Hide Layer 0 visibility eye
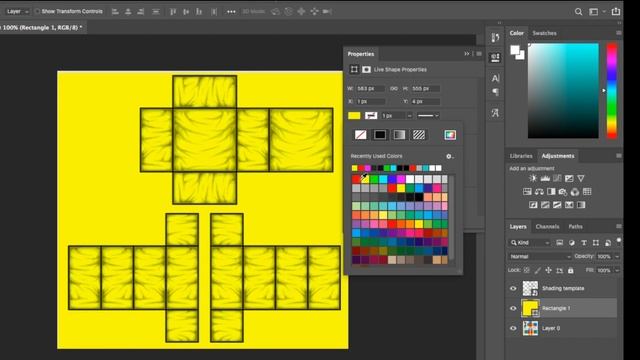The width and height of the screenshot is (640, 360). click(x=513, y=328)
